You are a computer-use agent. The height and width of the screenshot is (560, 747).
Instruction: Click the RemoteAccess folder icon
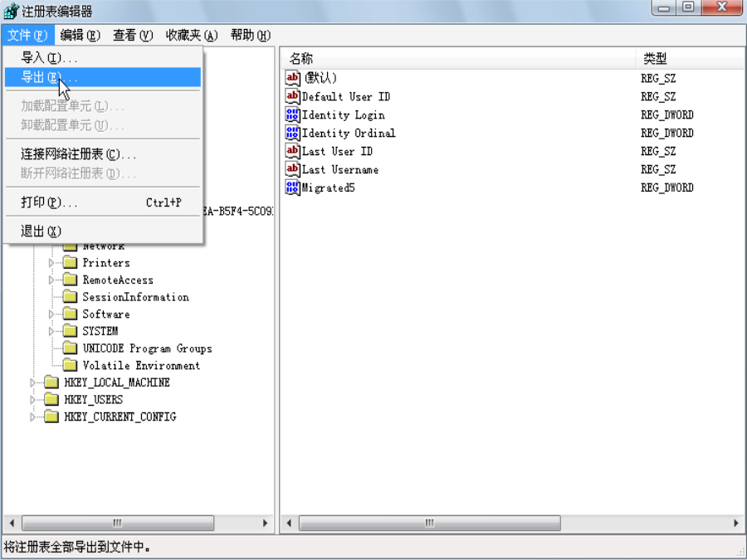(70, 280)
